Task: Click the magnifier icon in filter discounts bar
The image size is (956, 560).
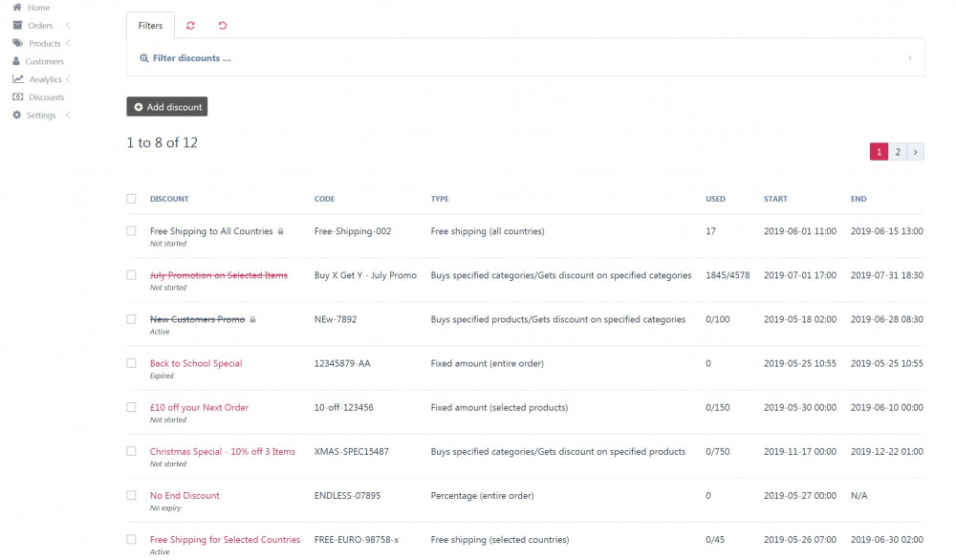Action: [144, 58]
